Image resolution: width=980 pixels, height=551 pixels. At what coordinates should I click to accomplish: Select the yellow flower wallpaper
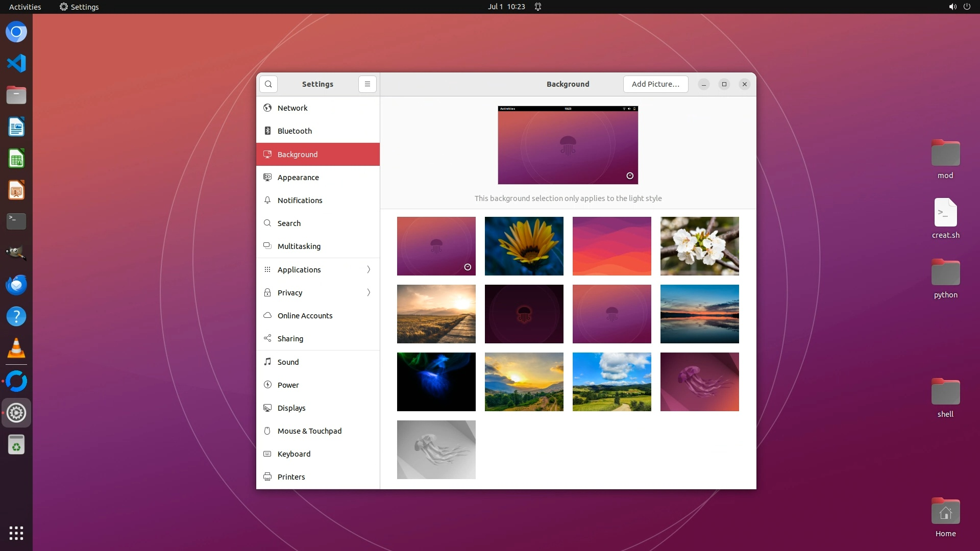pos(524,246)
